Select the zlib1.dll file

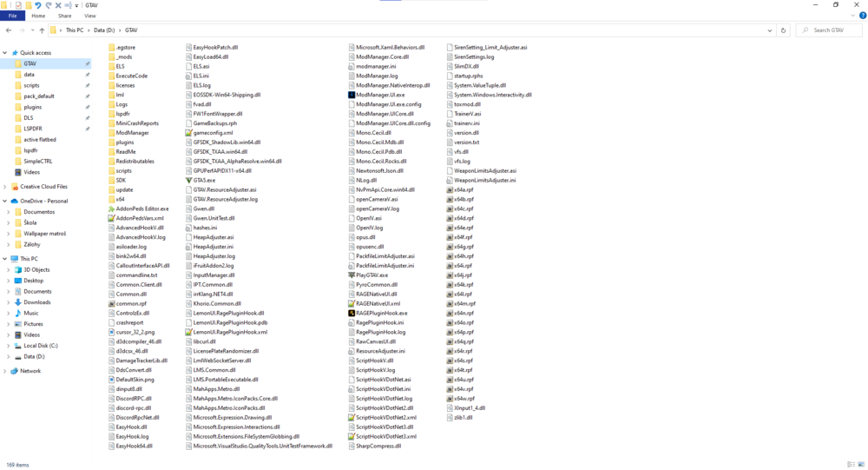(x=463, y=417)
